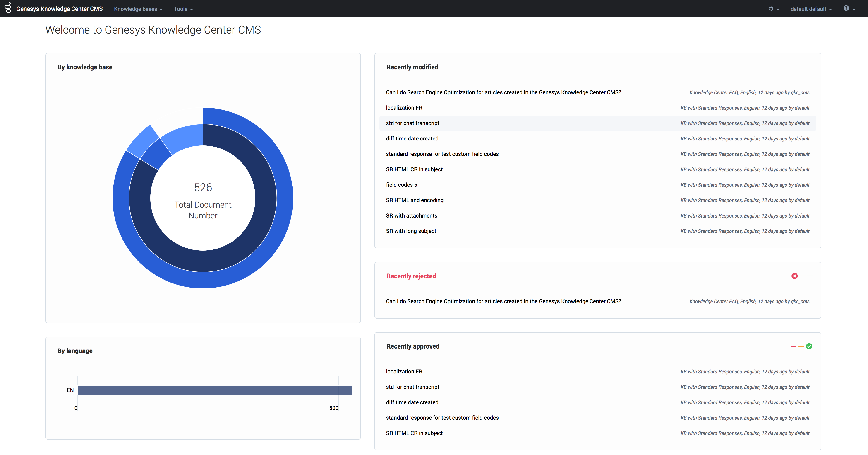868x455 pixels.
Task: Click Genesys Knowledge Center CMS home title
Action: (x=59, y=9)
